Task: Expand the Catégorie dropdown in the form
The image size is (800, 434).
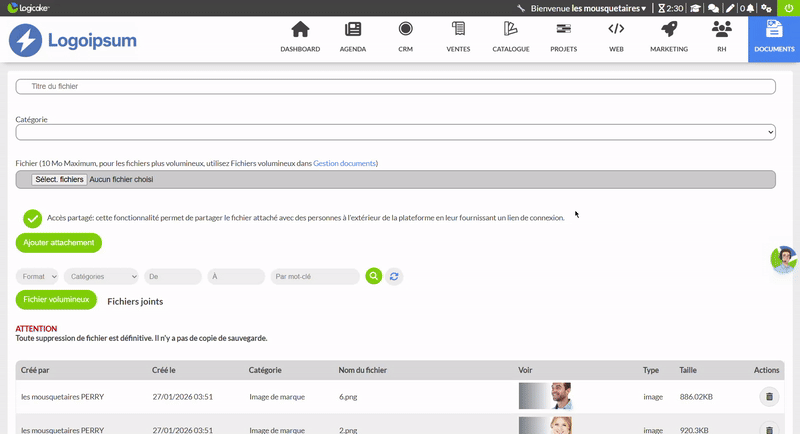Action: [395, 132]
